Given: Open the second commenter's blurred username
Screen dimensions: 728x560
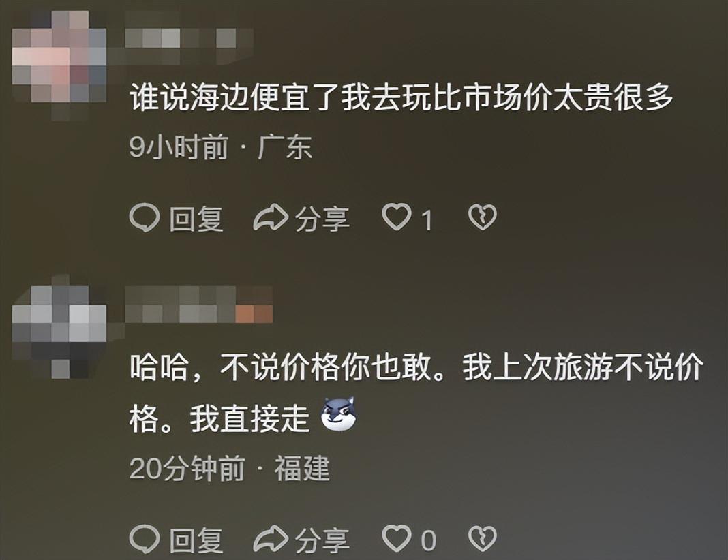Looking at the screenshot, I should coord(199,305).
